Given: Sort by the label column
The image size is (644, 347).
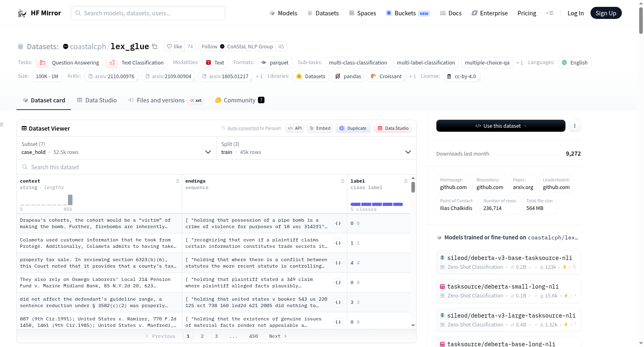Looking at the screenshot, I should click(406, 181).
